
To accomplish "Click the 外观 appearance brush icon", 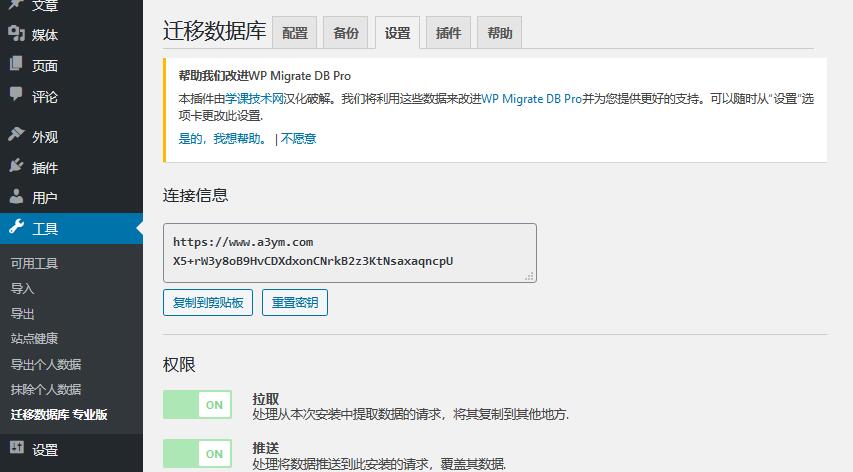I will click(x=16, y=134).
